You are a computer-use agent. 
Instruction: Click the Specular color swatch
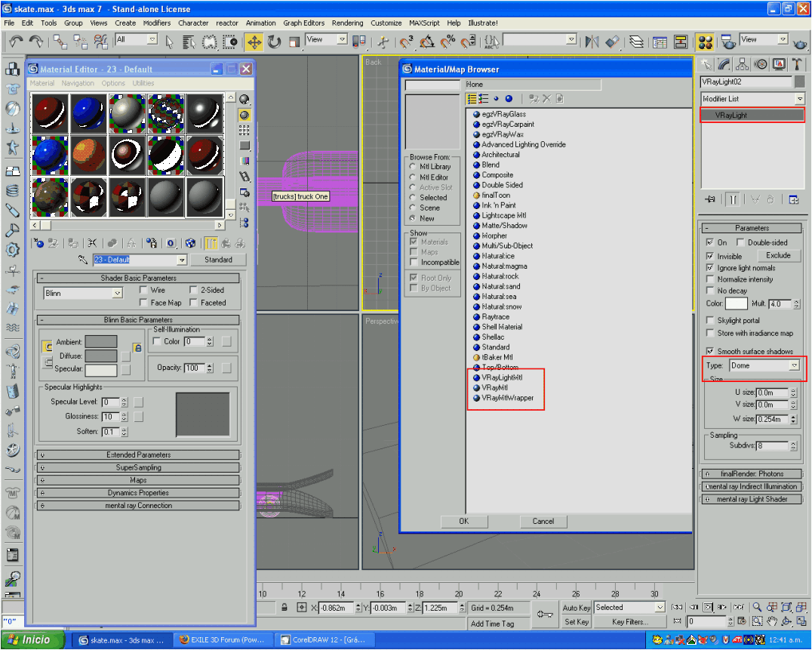pyautogui.click(x=101, y=369)
